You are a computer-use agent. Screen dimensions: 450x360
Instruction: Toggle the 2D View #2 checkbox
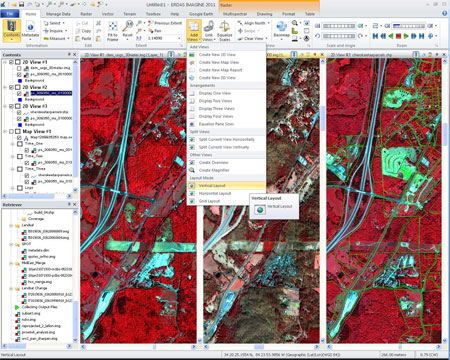click(x=12, y=87)
